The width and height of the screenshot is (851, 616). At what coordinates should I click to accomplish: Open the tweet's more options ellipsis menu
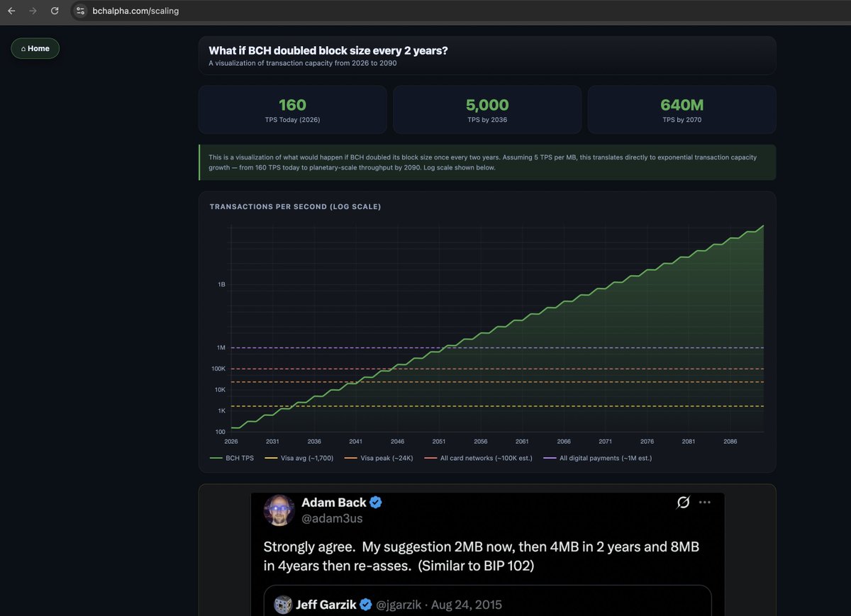(705, 502)
